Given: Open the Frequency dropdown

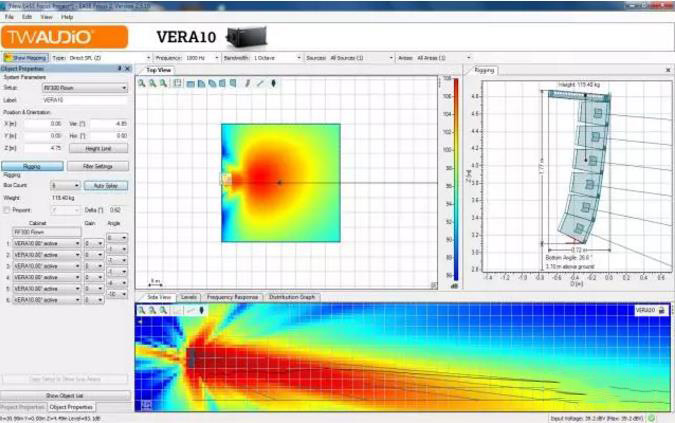Looking at the screenshot, I should [217, 58].
